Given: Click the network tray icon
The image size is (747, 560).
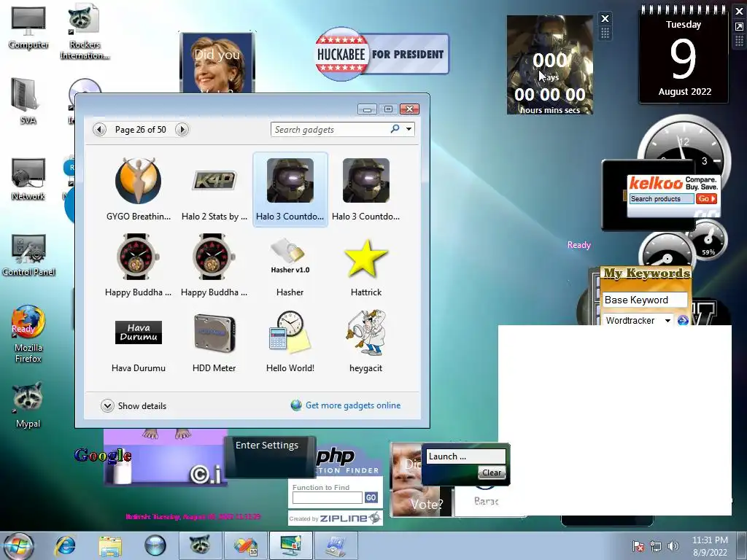Looking at the screenshot, I should tap(656, 546).
